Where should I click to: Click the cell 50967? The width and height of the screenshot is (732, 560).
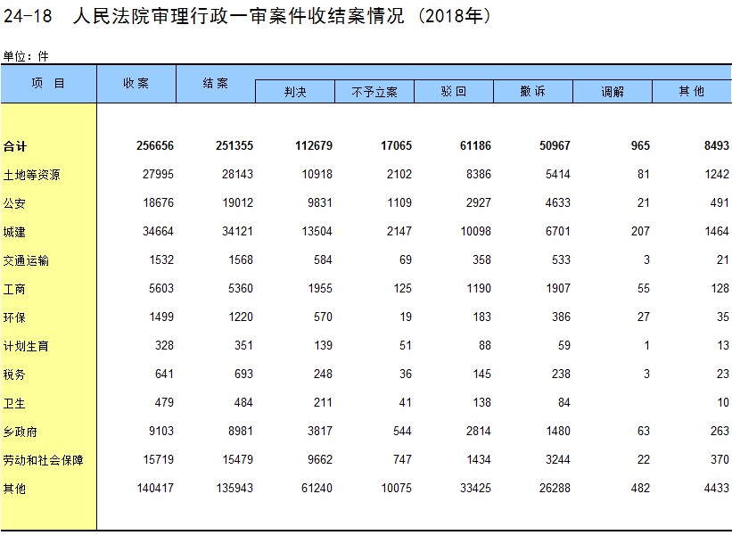coord(555,145)
